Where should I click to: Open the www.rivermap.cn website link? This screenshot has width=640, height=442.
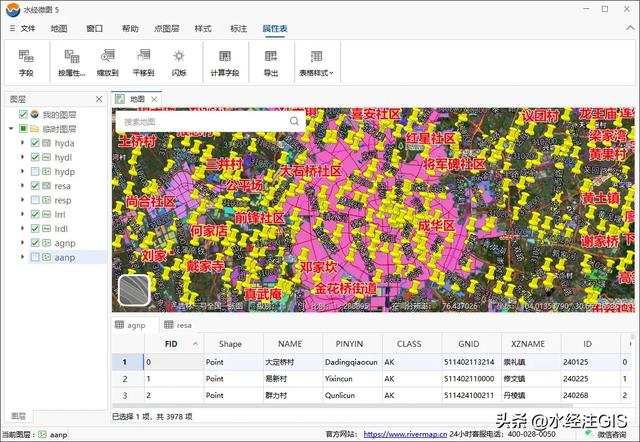pos(405,434)
